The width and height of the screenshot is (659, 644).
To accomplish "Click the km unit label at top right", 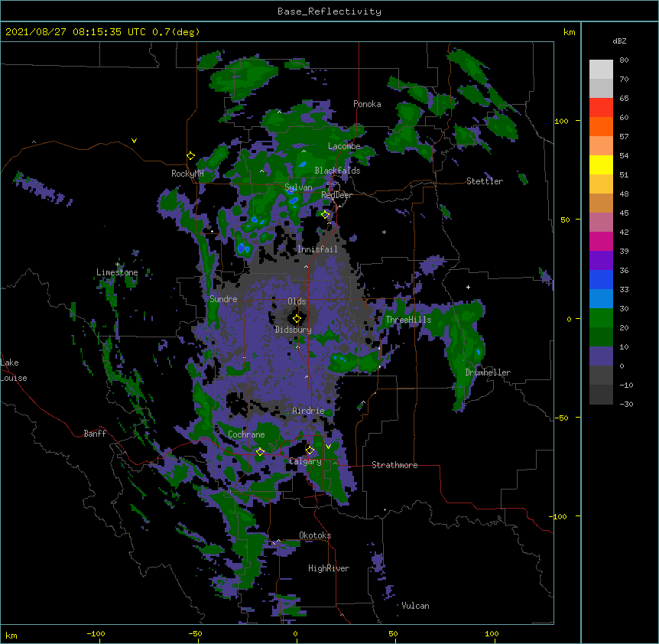I will (570, 32).
